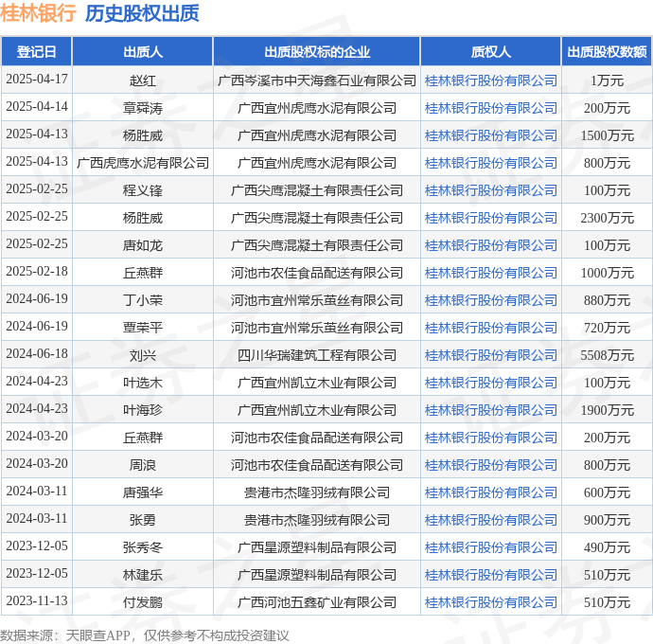The width and height of the screenshot is (653, 644).
Task: Click company 广西河池五鑫矿业有限公司
Action: (317, 602)
